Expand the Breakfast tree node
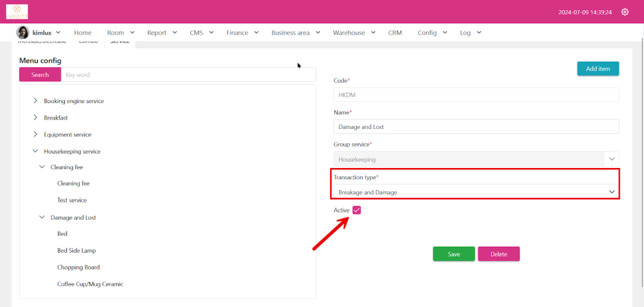This screenshot has width=644, height=307. 35,118
